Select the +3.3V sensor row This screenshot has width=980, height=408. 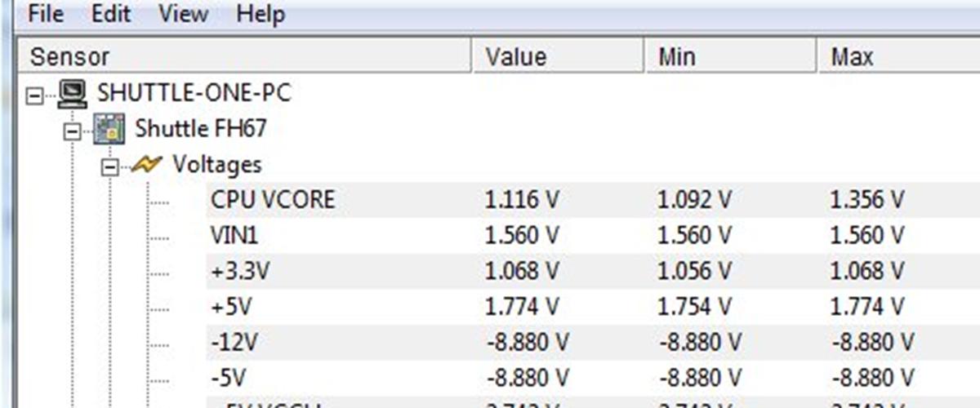click(239, 271)
